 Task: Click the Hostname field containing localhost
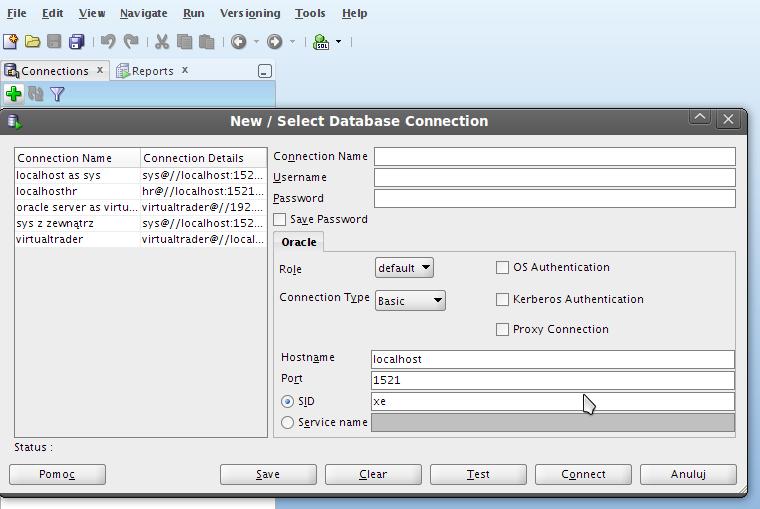(553, 359)
